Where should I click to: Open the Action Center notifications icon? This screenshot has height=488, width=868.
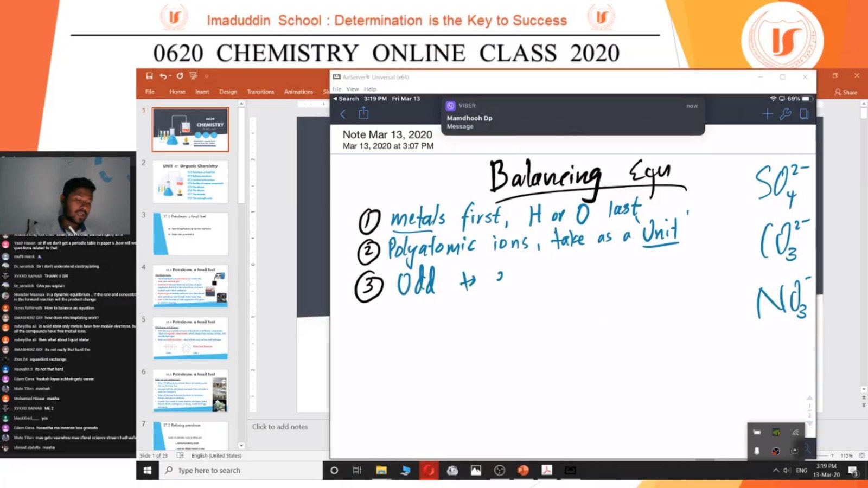(853, 471)
